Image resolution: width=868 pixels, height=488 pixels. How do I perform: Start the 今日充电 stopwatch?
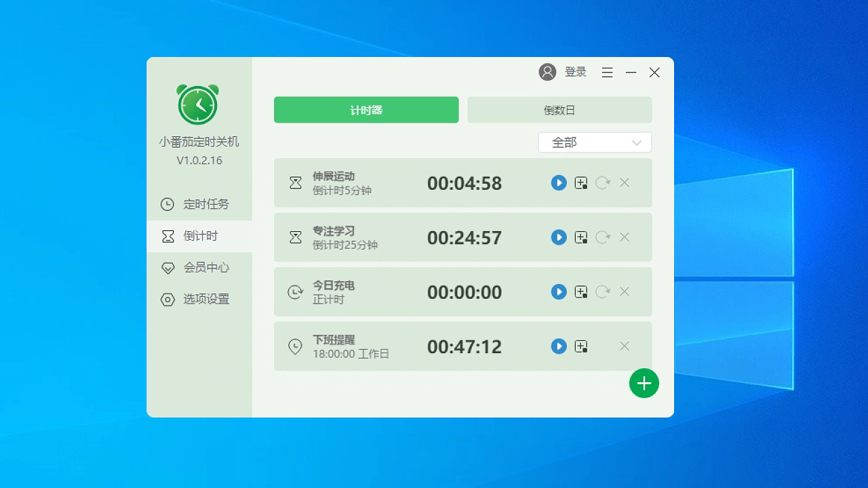tap(558, 291)
